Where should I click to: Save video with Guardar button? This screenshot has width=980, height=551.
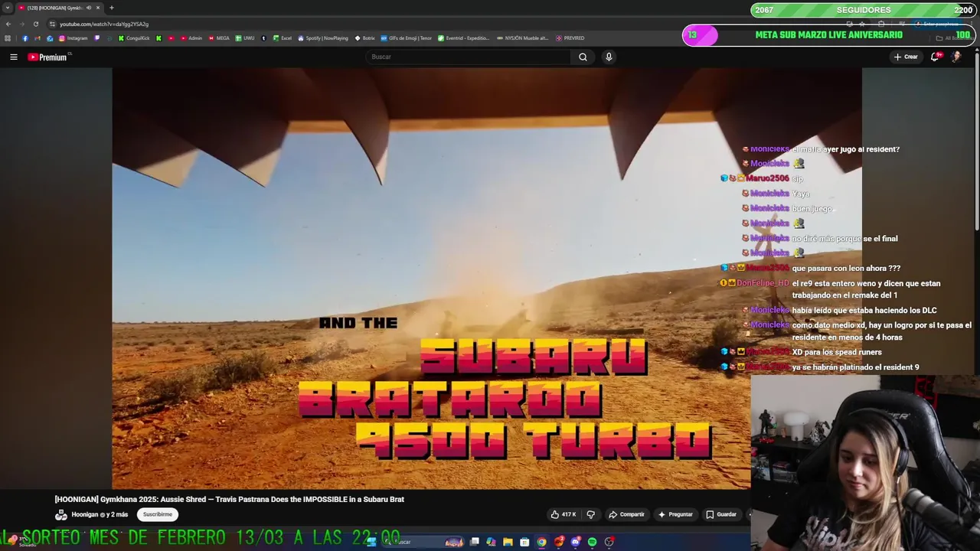point(721,514)
